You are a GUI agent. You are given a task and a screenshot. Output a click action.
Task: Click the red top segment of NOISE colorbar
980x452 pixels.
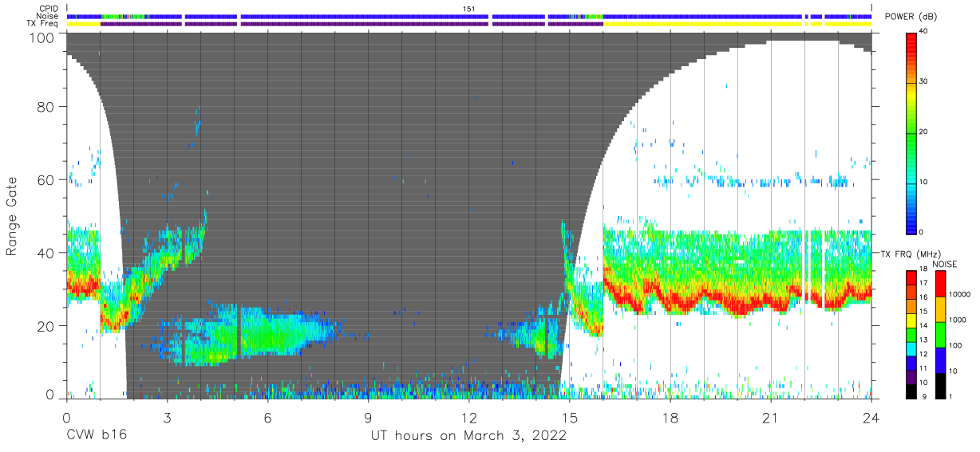click(x=939, y=284)
